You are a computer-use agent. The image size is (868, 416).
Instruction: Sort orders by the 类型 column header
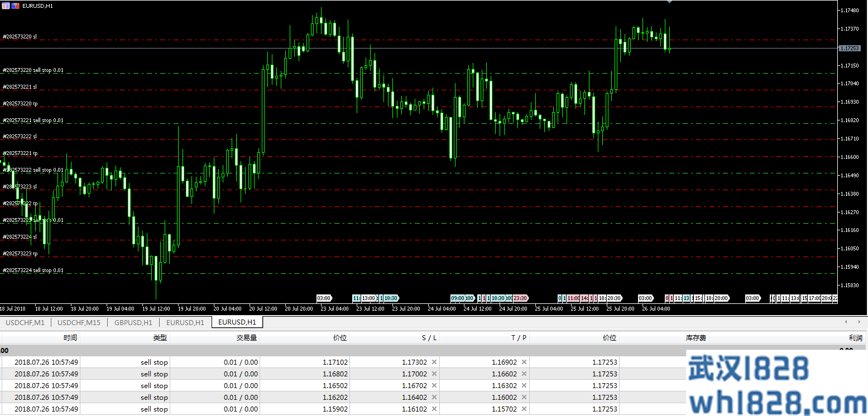tap(125, 338)
